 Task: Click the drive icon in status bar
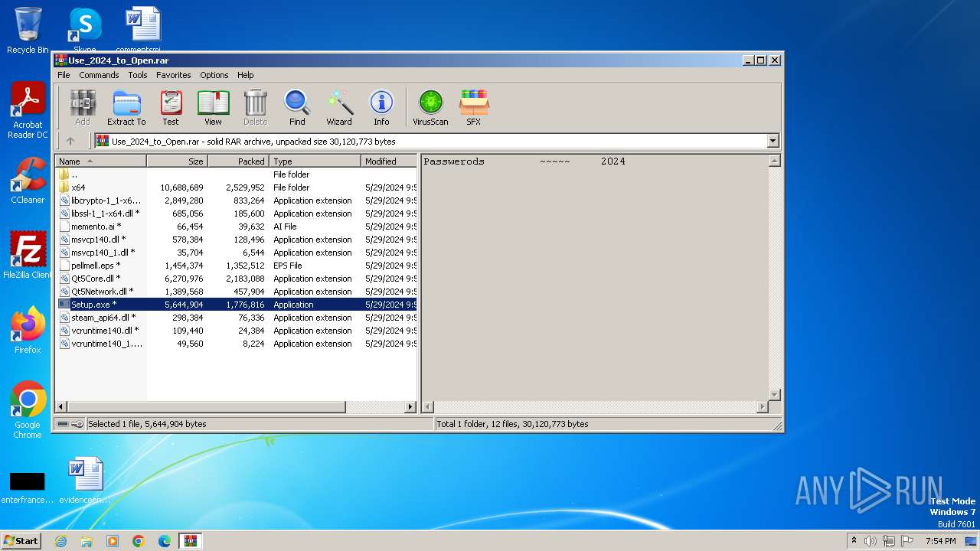(63, 424)
